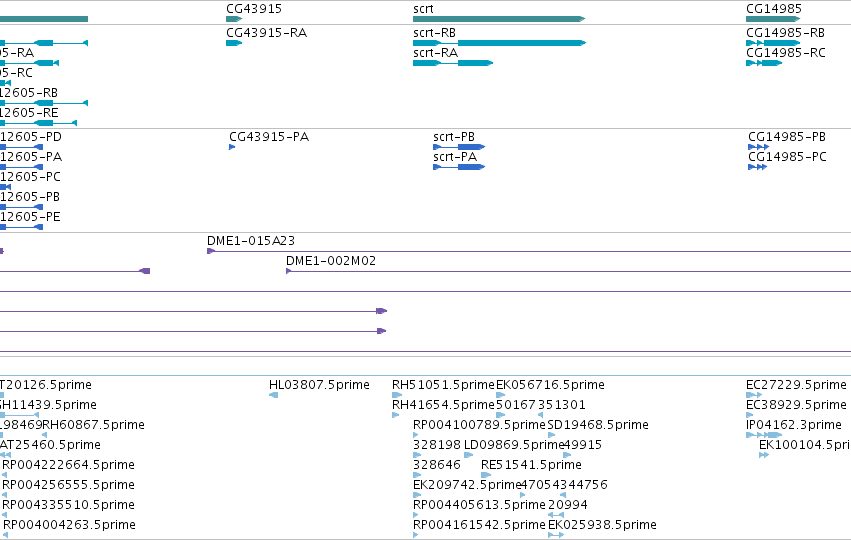Click the scrt-PA label
Screen dimensions: 851x540
pos(455,157)
